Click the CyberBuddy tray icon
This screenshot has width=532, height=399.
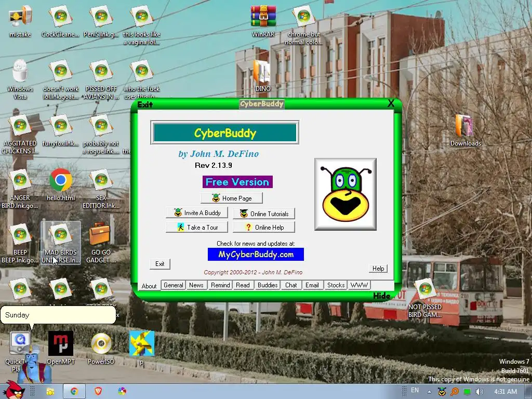click(x=442, y=392)
